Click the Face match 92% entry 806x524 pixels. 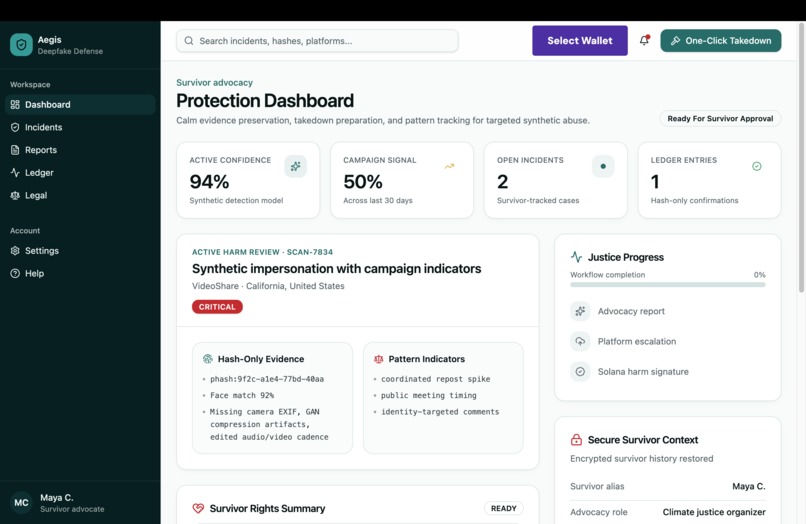point(242,395)
